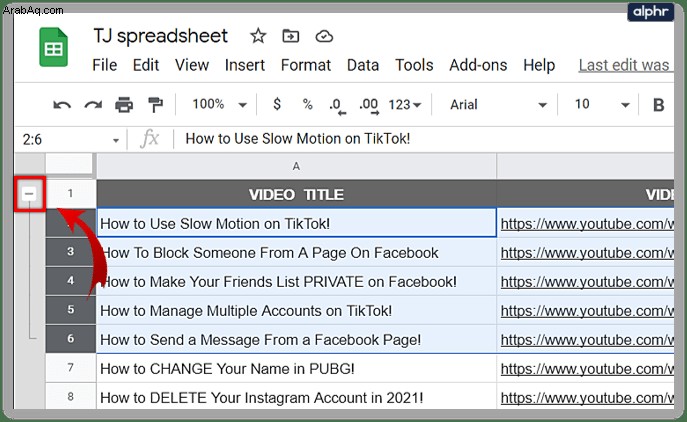Open the Format menu

[x=306, y=65]
